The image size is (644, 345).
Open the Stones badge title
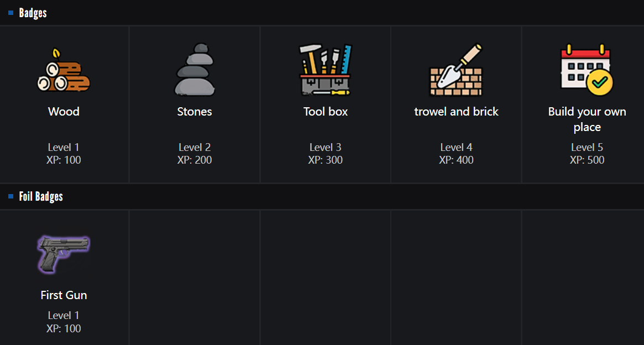195,112
